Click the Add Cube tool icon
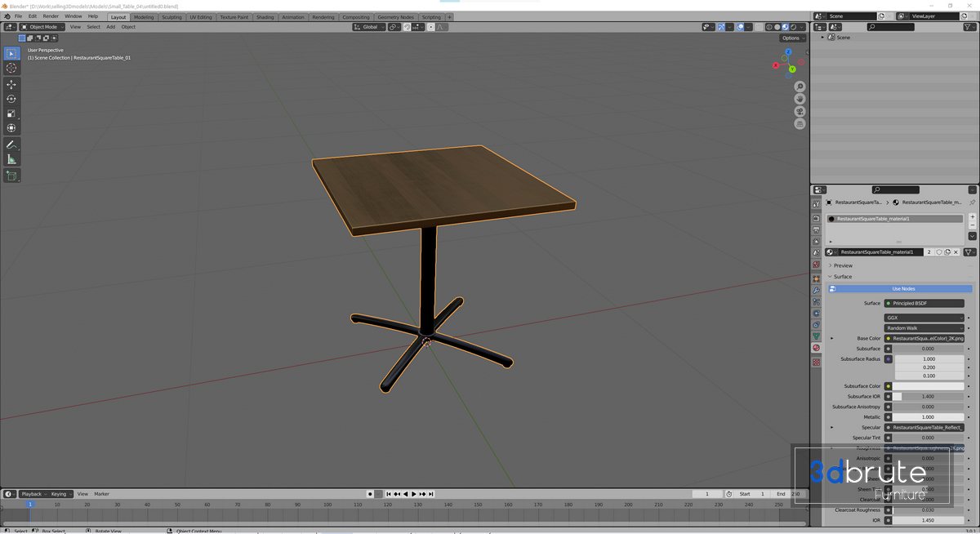 tap(11, 176)
